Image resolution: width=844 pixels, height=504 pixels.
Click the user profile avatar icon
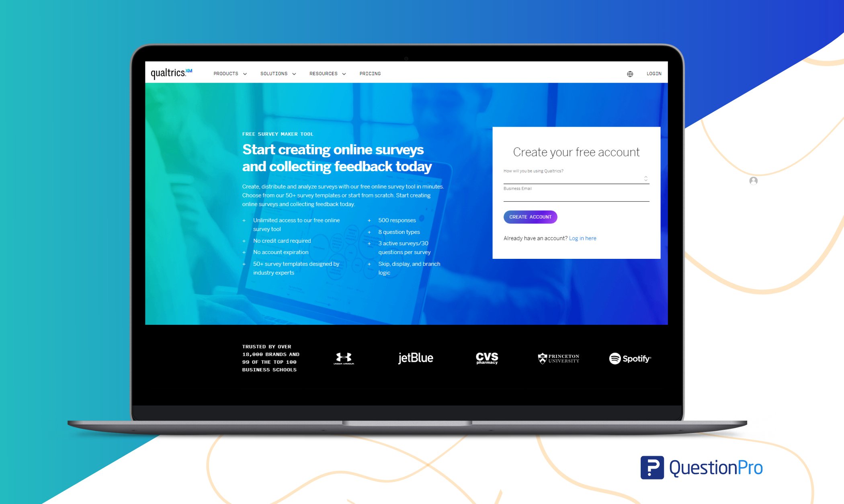click(754, 180)
